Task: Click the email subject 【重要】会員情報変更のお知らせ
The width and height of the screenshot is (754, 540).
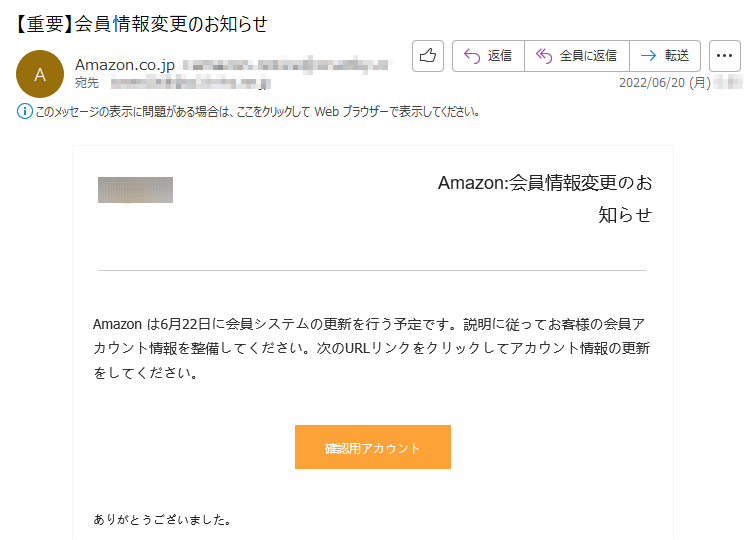Action: [x=139, y=24]
